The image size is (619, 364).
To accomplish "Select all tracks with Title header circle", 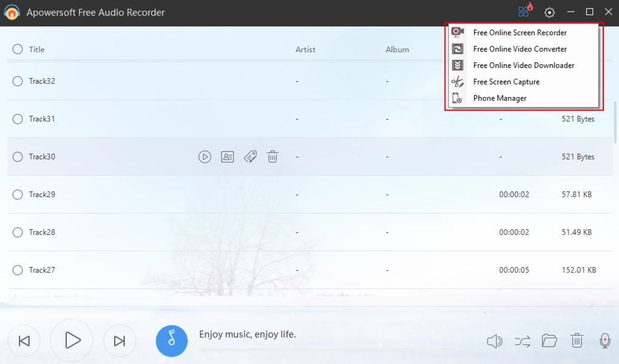I will [x=18, y=49].
